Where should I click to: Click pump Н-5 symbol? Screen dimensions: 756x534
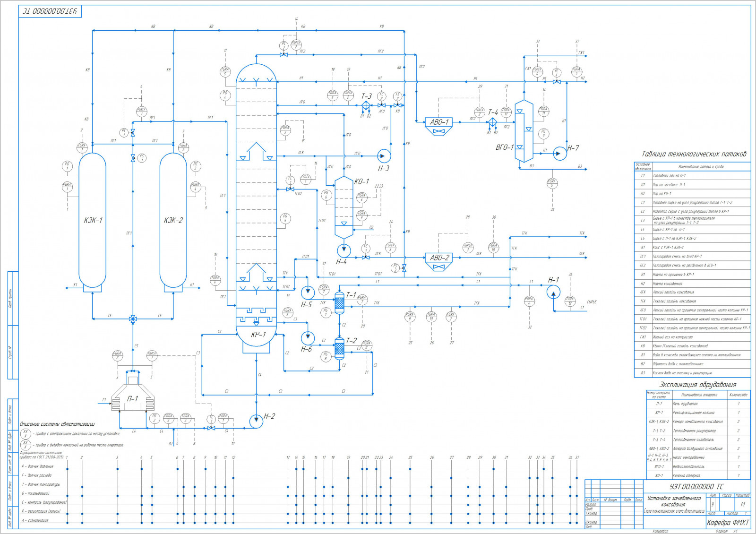(308, 293)
